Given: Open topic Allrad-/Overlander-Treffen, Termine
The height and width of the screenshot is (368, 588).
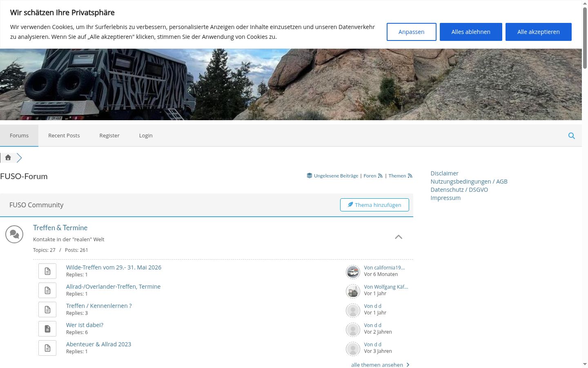Looking at the screenshot, I should (x=113, y=287).
